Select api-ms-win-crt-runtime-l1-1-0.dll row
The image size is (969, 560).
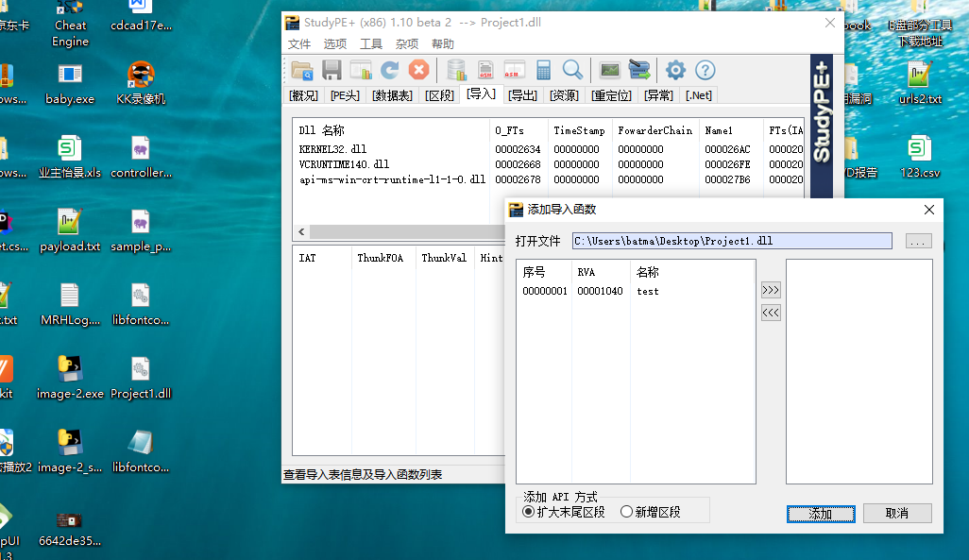pos(548,179)
